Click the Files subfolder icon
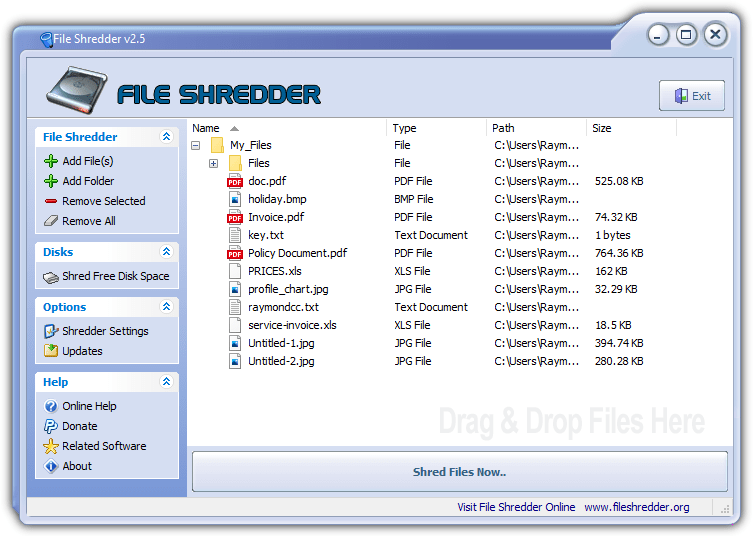Image resolution: width=753 pixels, height=536 pixels. pyautogui.click(x=235, y=163)
